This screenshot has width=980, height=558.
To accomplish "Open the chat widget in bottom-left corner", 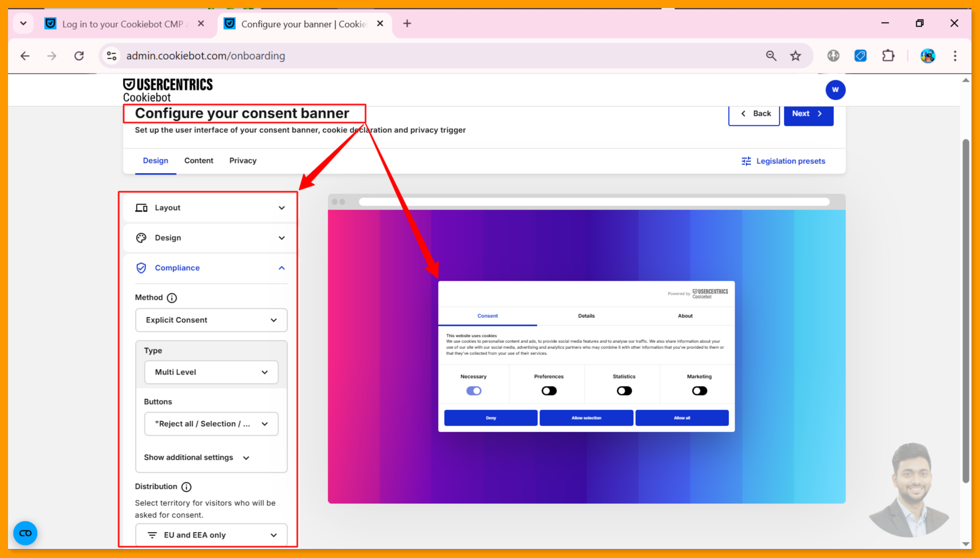I will 25,533.
